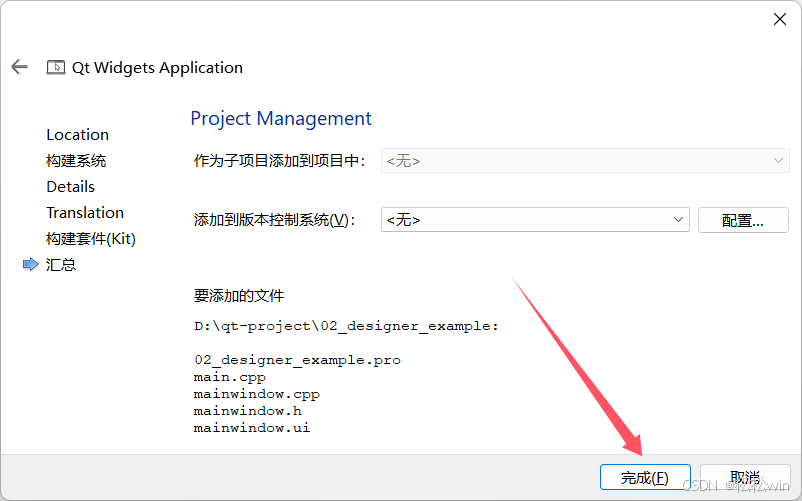The height and width of the screenshot is (501, 802).
Task: Click the 配置... button
Action: pos(743,220)
